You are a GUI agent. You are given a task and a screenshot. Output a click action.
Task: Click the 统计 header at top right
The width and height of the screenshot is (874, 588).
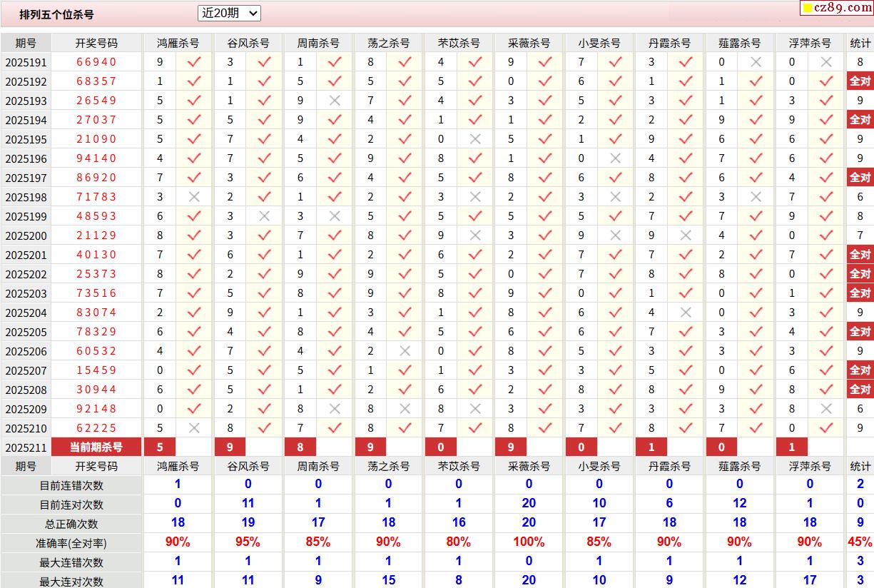point(860,43)
